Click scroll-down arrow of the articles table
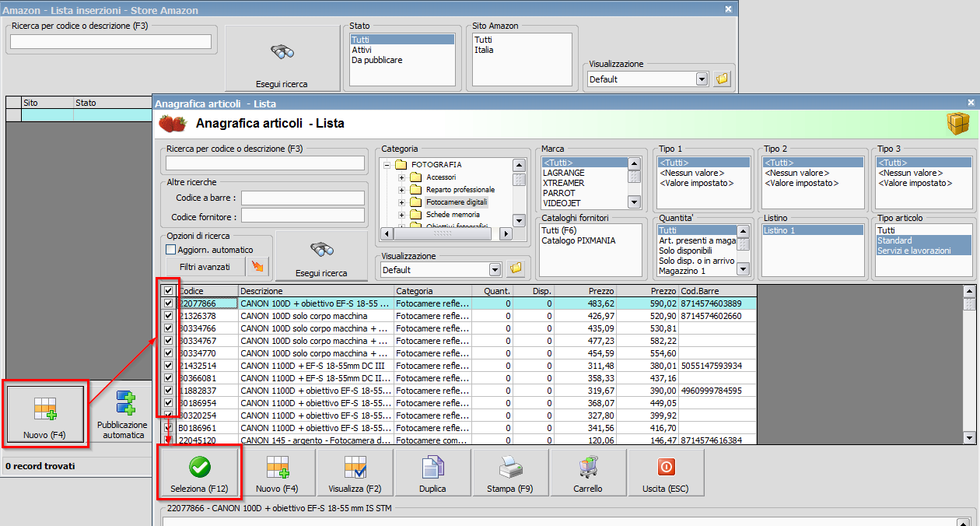This screenshot has width=980, height=526. click(969, 438)
